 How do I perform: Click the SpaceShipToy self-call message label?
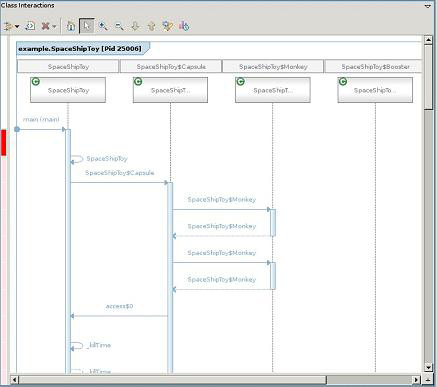[x=107, y=159]
